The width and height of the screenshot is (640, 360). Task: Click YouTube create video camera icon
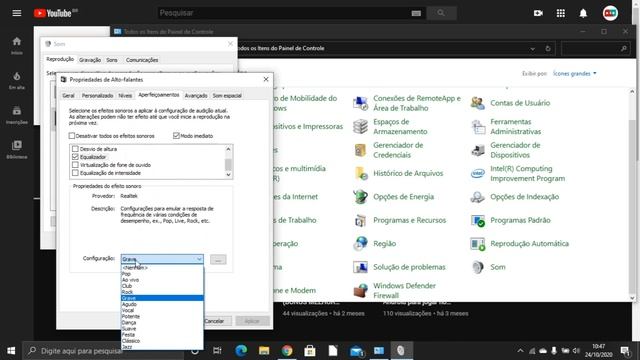pos(538,13)
